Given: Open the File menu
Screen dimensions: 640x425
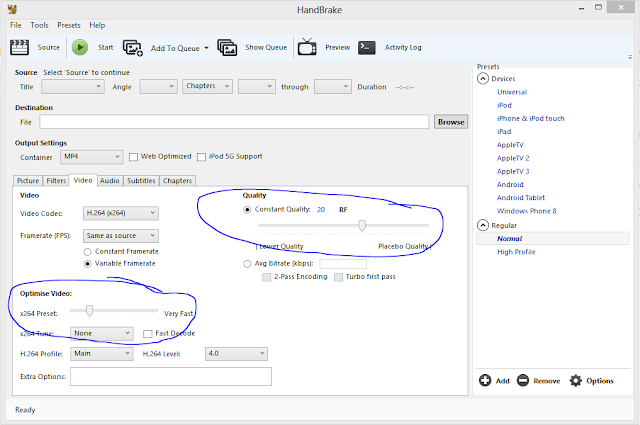Looking at the screenshot, I should coord(16,25).
